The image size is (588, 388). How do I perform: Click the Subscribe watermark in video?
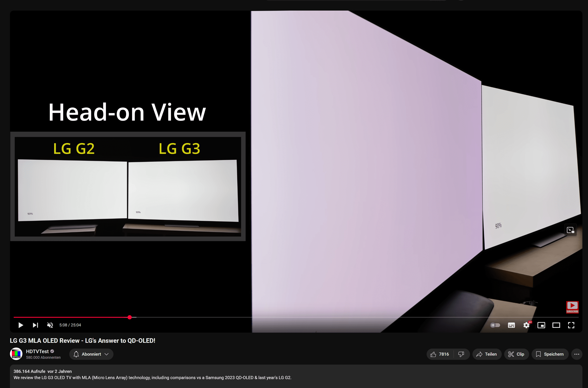(572, 307)
